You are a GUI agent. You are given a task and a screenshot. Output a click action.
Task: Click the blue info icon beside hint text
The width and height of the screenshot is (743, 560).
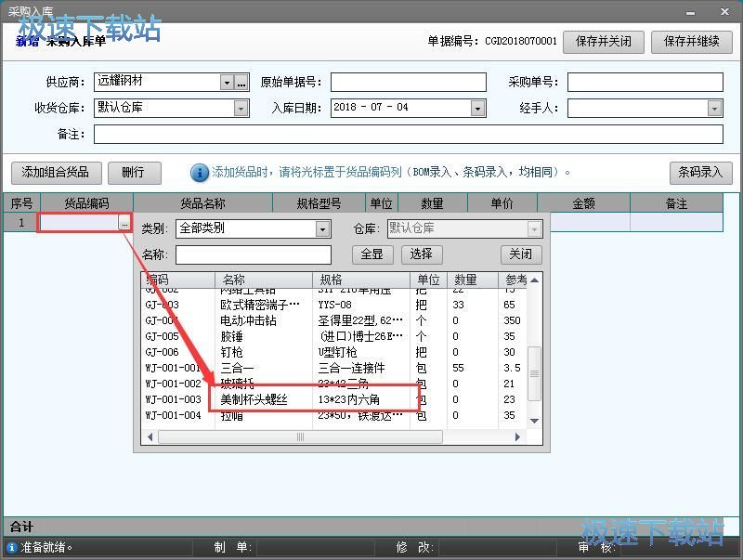(x=199, y=173)
